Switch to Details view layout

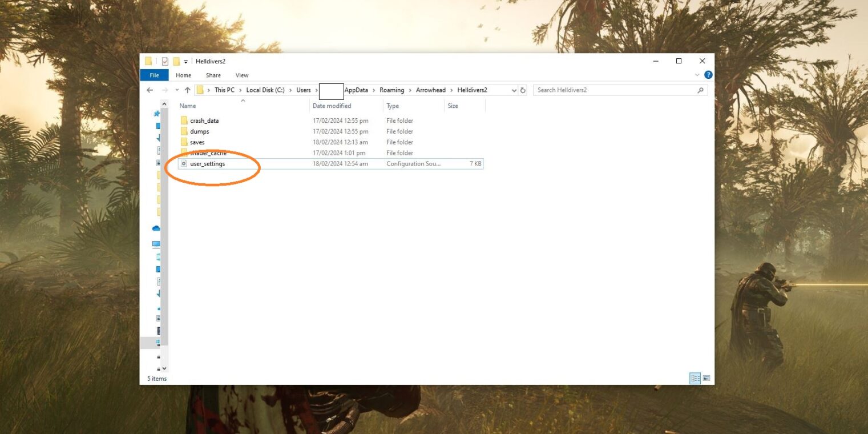point(695,378)
